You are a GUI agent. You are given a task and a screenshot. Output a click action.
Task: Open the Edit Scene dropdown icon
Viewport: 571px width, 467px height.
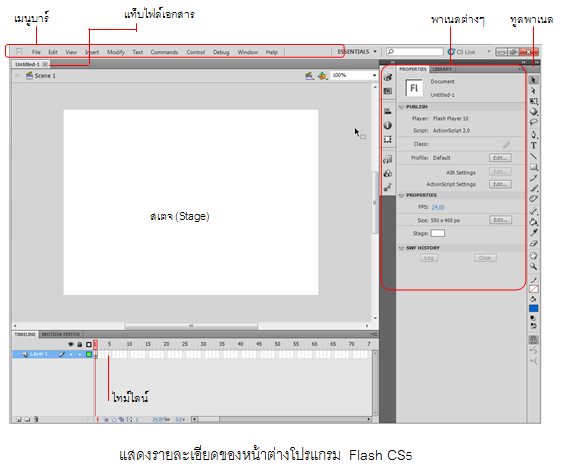[x=309, y=76]
